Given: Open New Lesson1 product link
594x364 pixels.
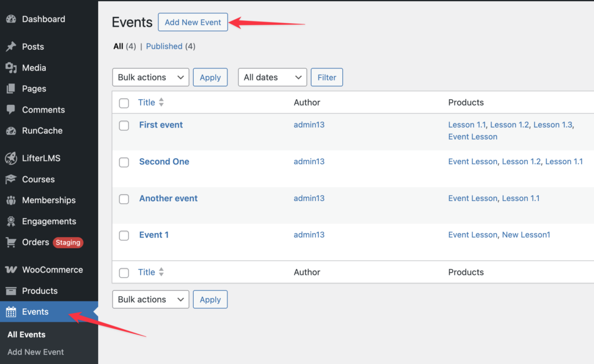Looking at the screenshot, I should click(x=526, y=235).
